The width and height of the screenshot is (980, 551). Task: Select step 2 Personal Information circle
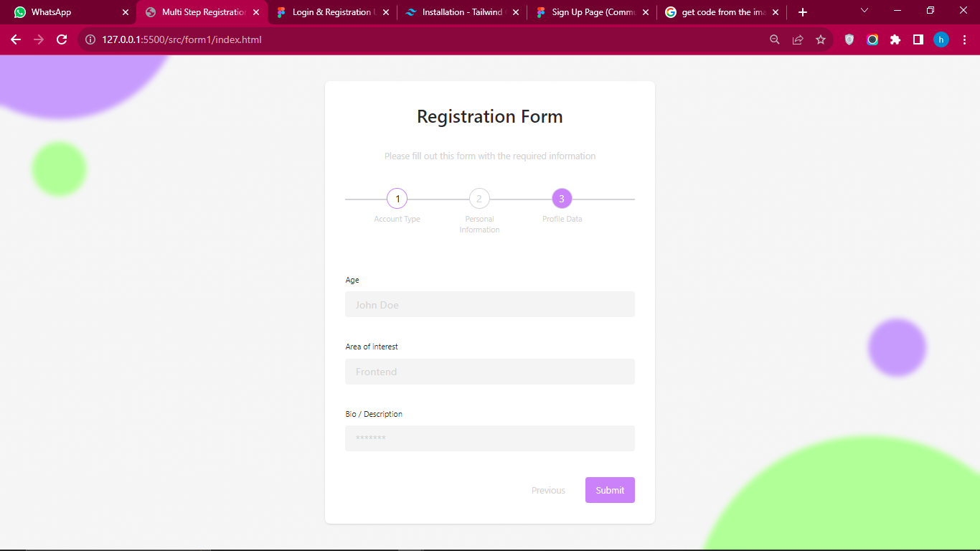click(x=479, y=199)
